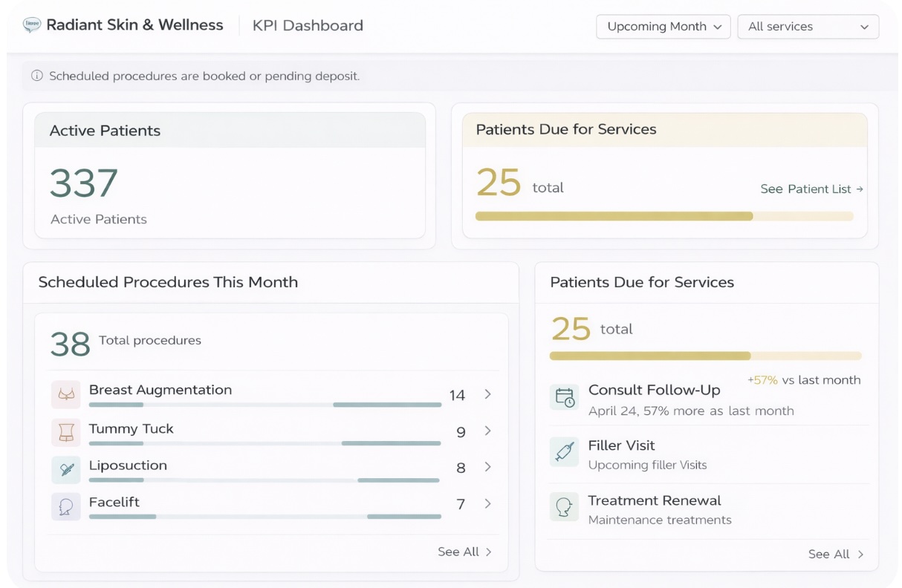This screenshot has height=588, width=902.
Task: Select the Tummy Tuck procedure icon
Action: point(66,431)
